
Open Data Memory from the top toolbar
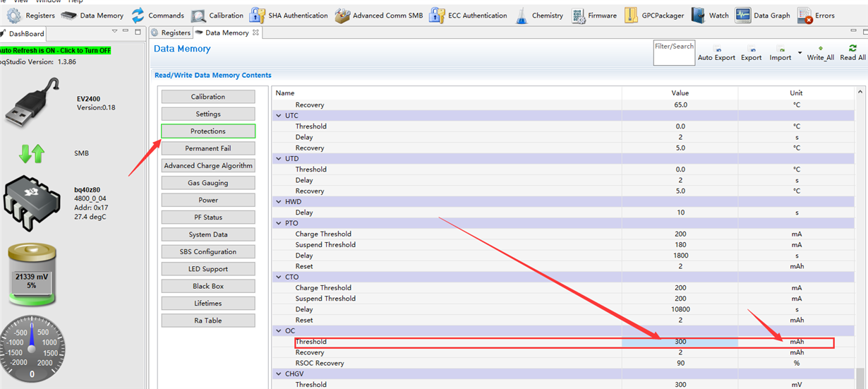point(69,15)
